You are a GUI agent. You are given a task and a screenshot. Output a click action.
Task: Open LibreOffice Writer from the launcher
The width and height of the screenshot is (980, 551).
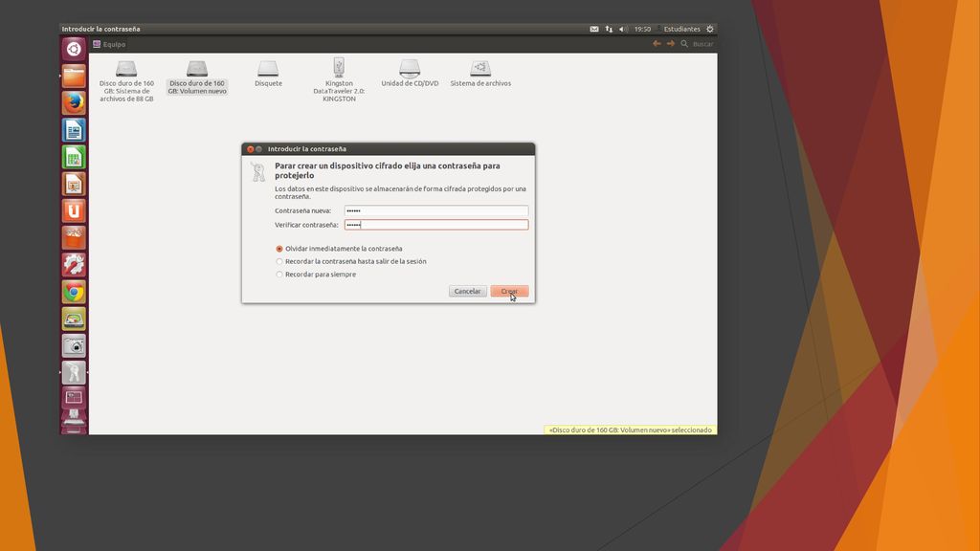[x=74, y=130]
